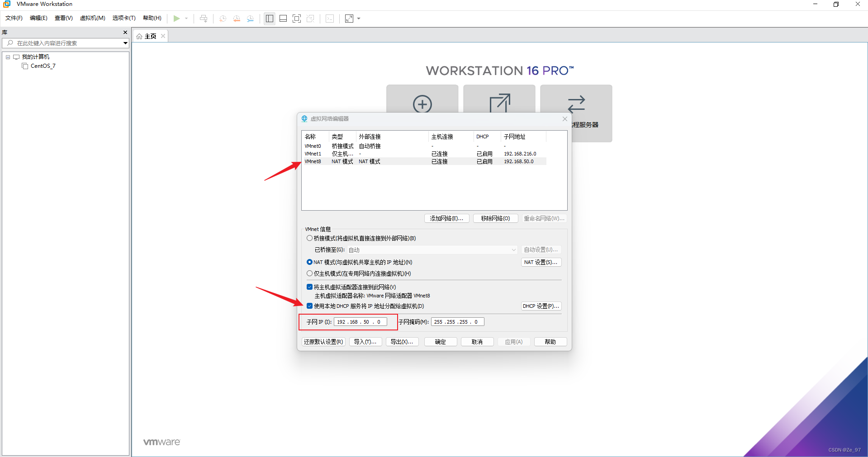Click the 192.168.216.0 subnet address cell

click(x=520, y=154)
